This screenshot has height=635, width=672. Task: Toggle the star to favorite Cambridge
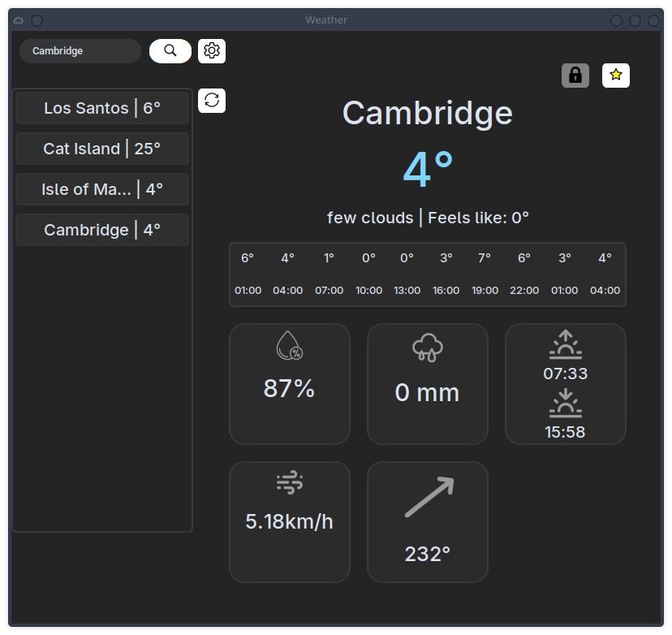pos(615,75)
